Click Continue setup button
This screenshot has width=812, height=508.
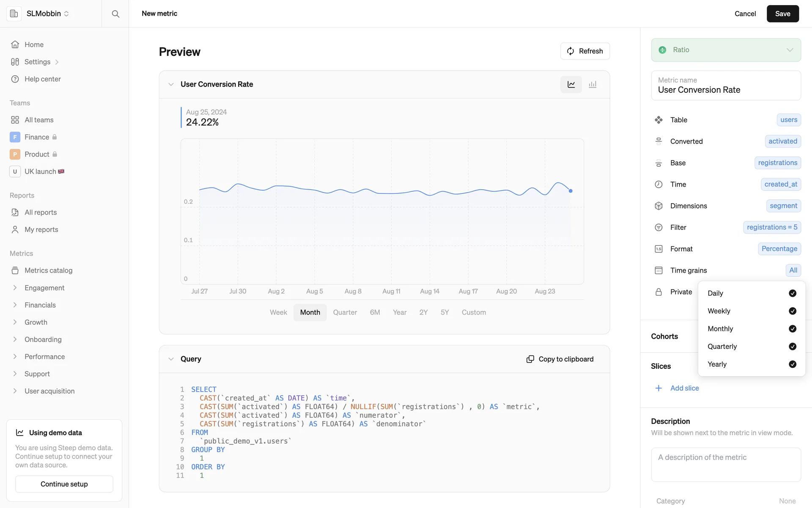pyautogui.click(x=64, y=484)
